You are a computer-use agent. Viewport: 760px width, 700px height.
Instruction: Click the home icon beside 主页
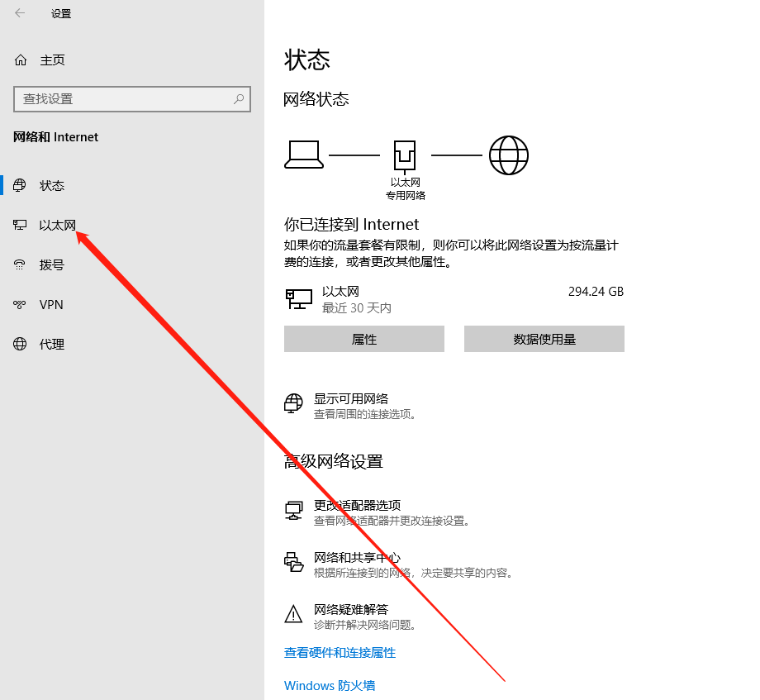(21, 60)
